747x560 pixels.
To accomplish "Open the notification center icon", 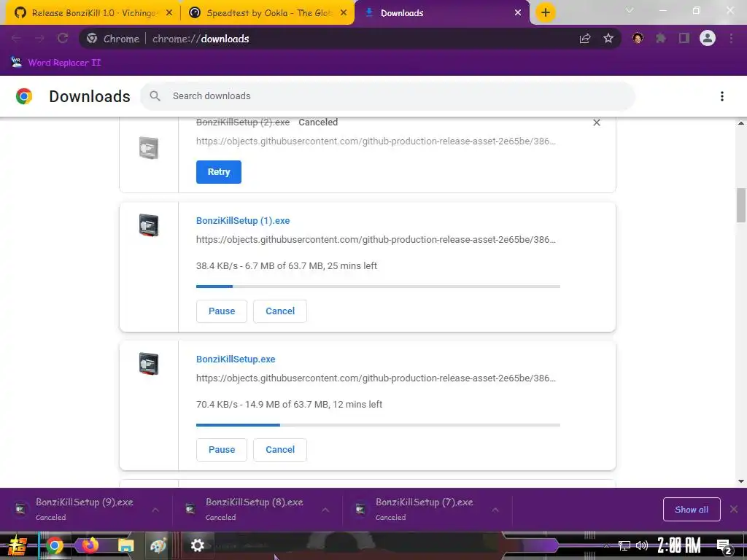I will (724, 545).
